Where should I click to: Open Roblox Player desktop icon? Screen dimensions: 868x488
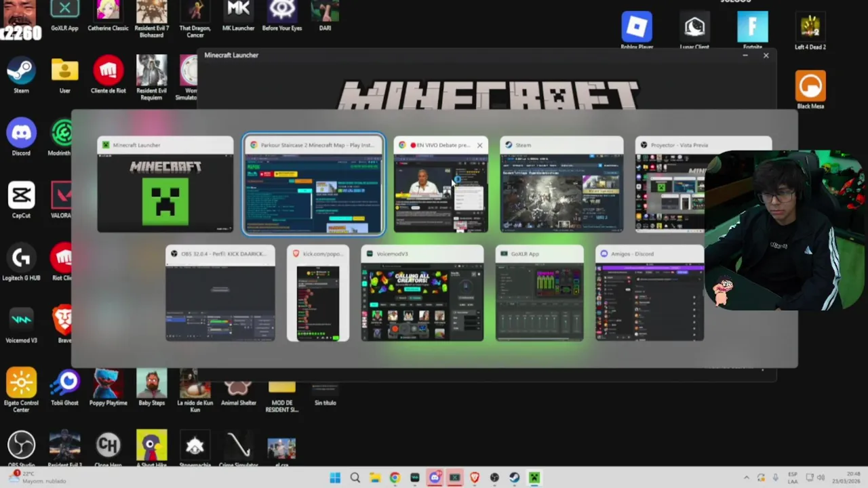click(637, 30)
